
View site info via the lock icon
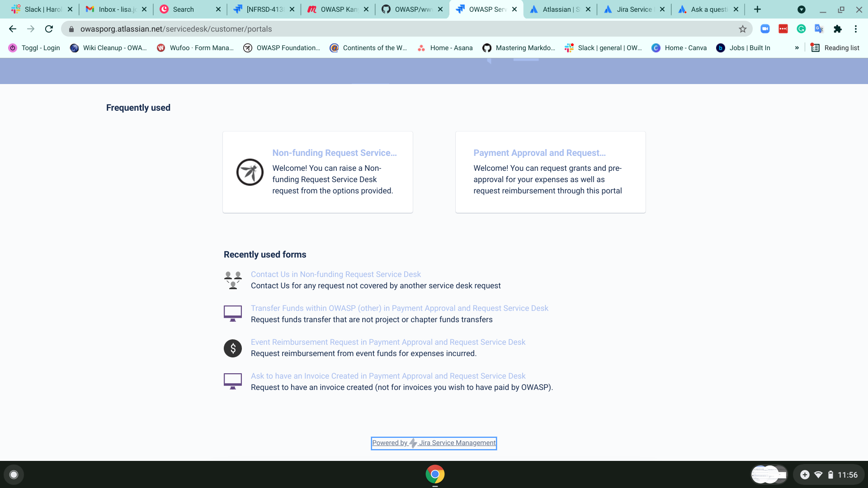[71, 29]
